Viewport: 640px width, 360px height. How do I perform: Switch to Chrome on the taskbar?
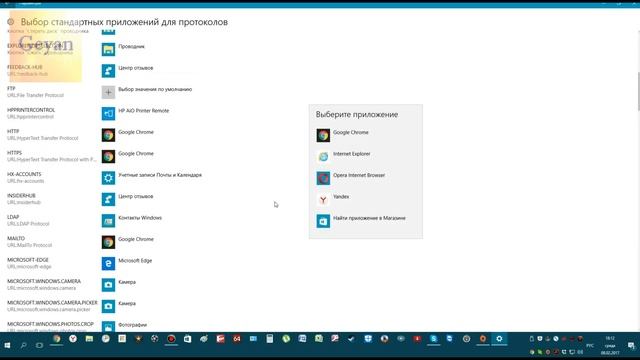click(57, 339)
